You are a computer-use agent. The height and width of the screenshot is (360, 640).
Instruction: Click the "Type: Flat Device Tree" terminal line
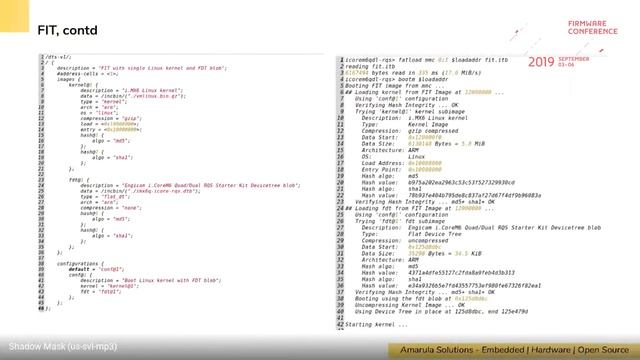(411, 234)
